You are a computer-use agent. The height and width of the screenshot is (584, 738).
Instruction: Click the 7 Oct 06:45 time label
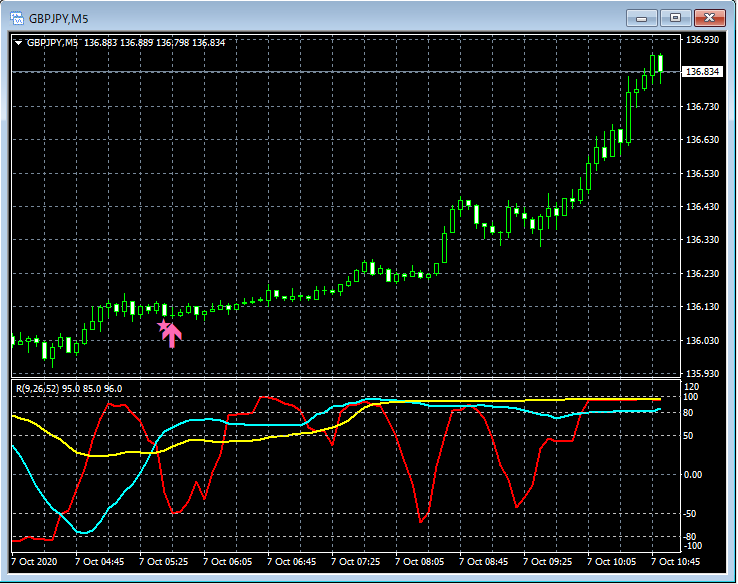click(x=291, y=562)
